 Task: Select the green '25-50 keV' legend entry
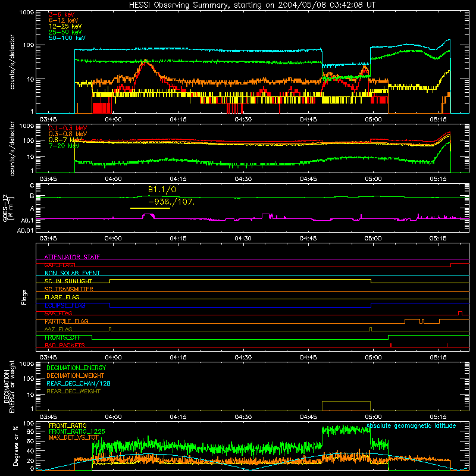click(x=65, y=32)
